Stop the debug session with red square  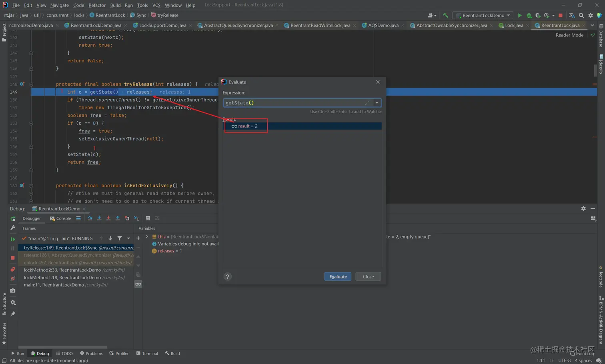tap(13, 258)
